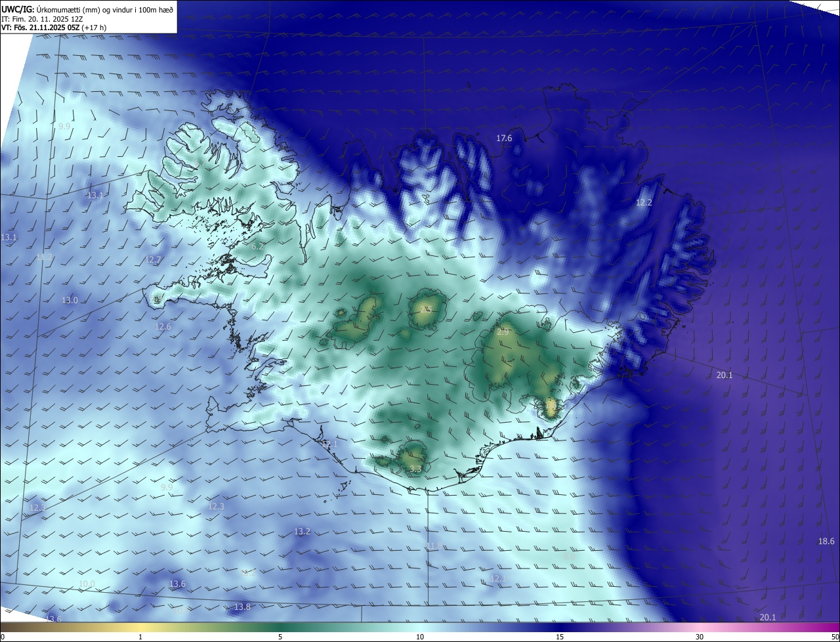Click the colour scale tick labelled 0

click(x=3, y=637)
